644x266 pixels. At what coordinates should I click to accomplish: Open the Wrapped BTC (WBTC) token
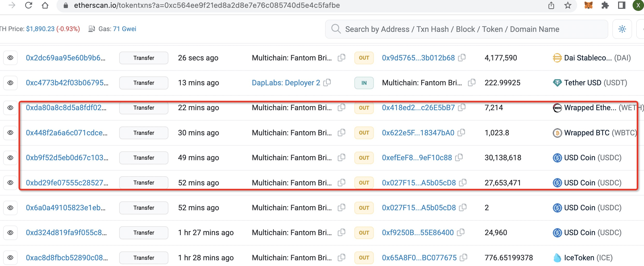pos(595,133)
